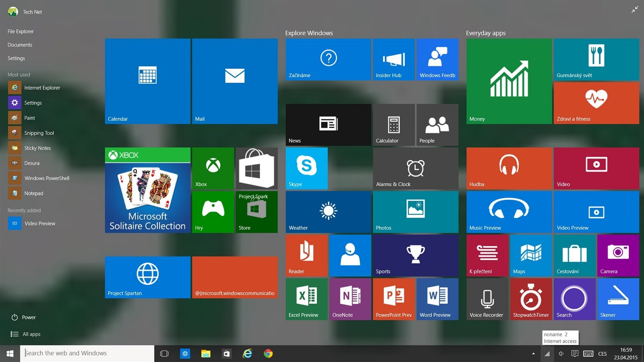Open Alarms & Clock tile

click(415, 168)
